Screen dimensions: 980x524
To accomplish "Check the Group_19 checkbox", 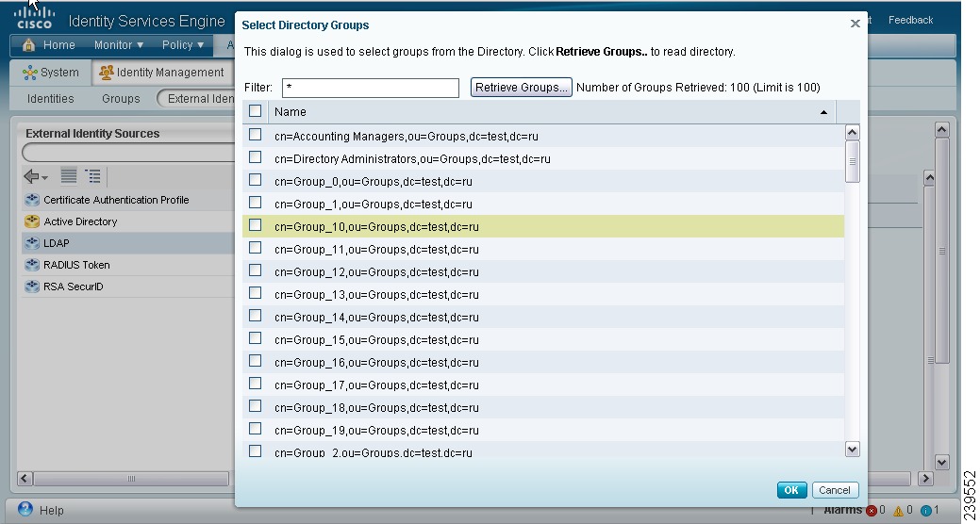I will pyautogui.click(x=255, y=429).
